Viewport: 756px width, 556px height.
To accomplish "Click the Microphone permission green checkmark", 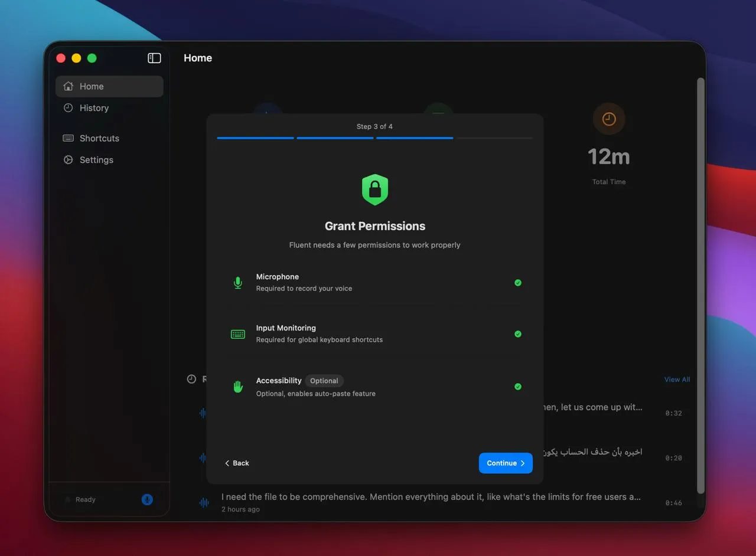I will [517, 283].
